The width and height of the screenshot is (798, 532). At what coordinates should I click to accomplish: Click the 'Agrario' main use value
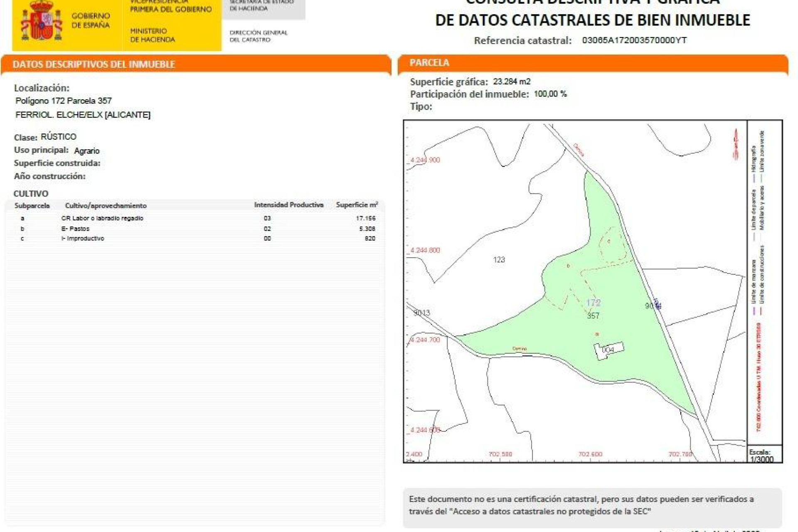point(87,151)
